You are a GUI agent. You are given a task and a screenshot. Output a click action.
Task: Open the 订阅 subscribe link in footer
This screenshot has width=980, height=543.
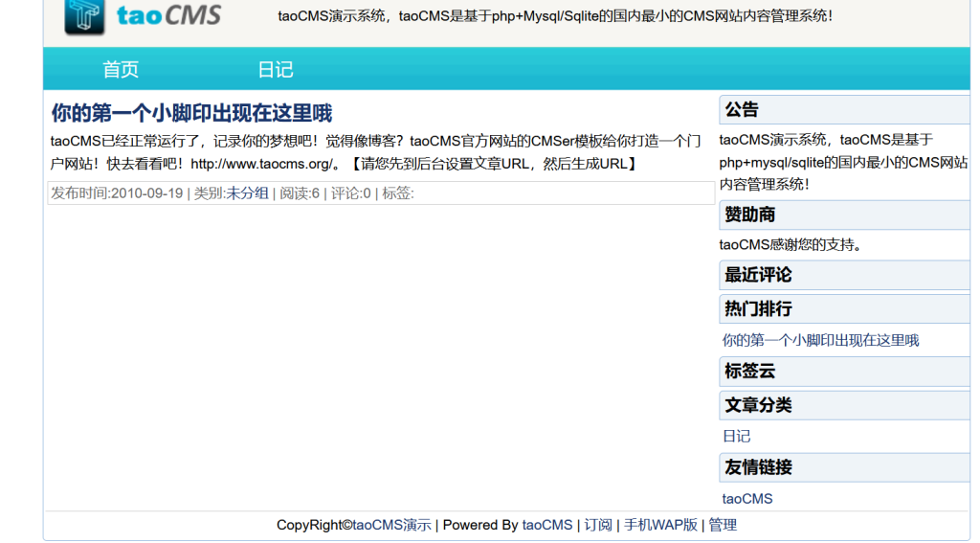pyautogui.click(x=598, y=525)
